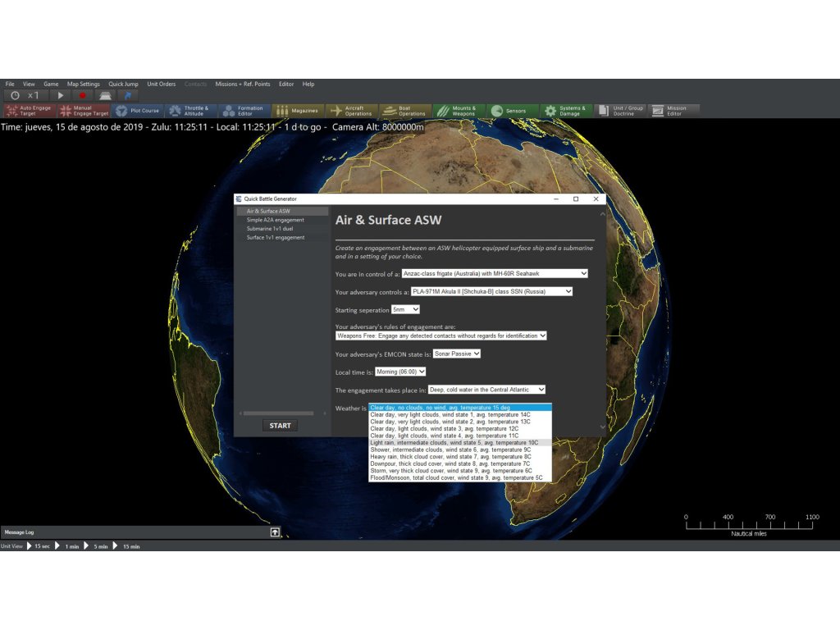Viewport: 840px width, 630px height.
Task: Choose weather with wind state 1, 14C
Action: pos(460,414)
